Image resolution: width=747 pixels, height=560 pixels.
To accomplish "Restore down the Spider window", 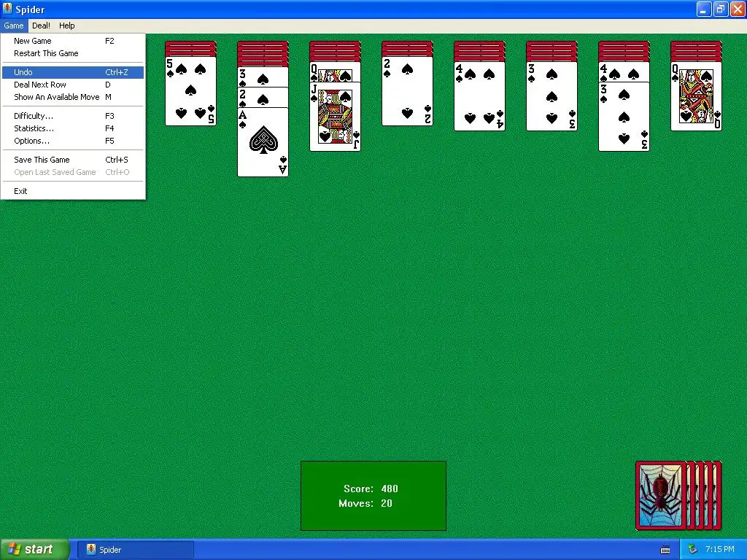I will pos(720,9).
